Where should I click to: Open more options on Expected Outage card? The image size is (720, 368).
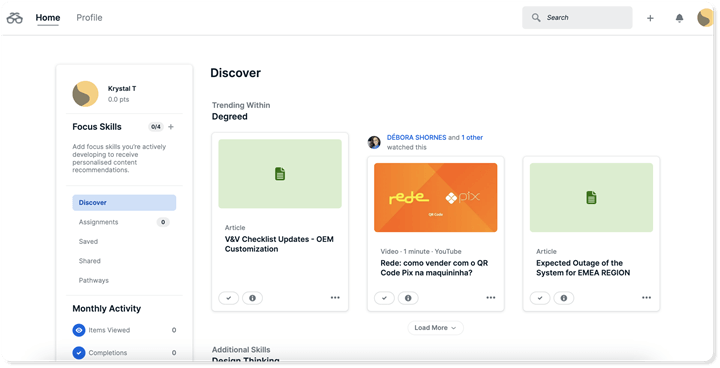647,298
